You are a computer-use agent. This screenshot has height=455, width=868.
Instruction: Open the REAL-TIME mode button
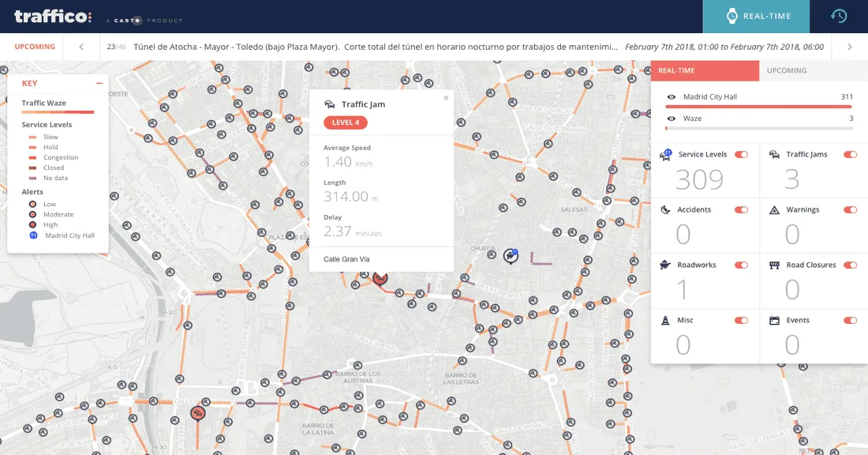[x=755, y=15]
